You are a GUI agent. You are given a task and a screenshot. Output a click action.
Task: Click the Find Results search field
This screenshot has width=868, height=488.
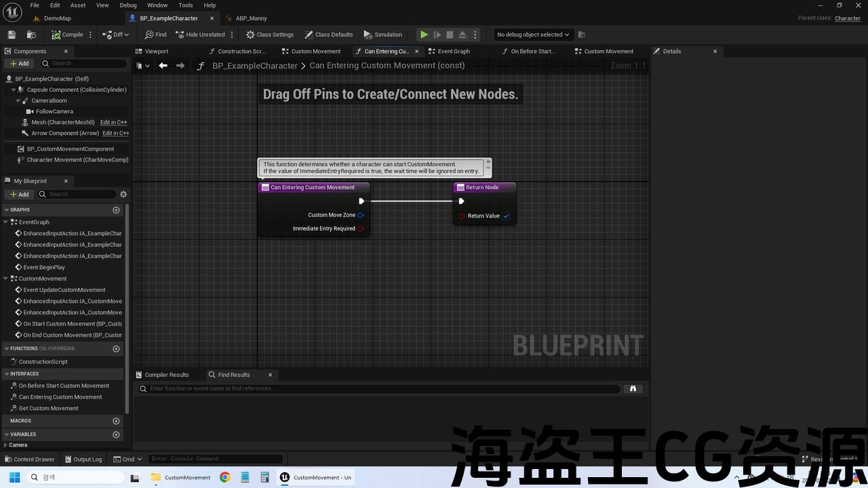coord(380,389)
